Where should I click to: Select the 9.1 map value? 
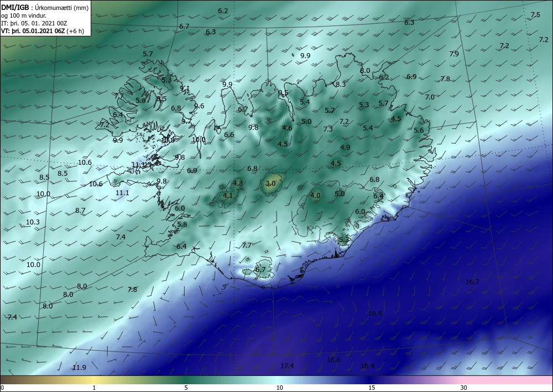pos(185,88)
